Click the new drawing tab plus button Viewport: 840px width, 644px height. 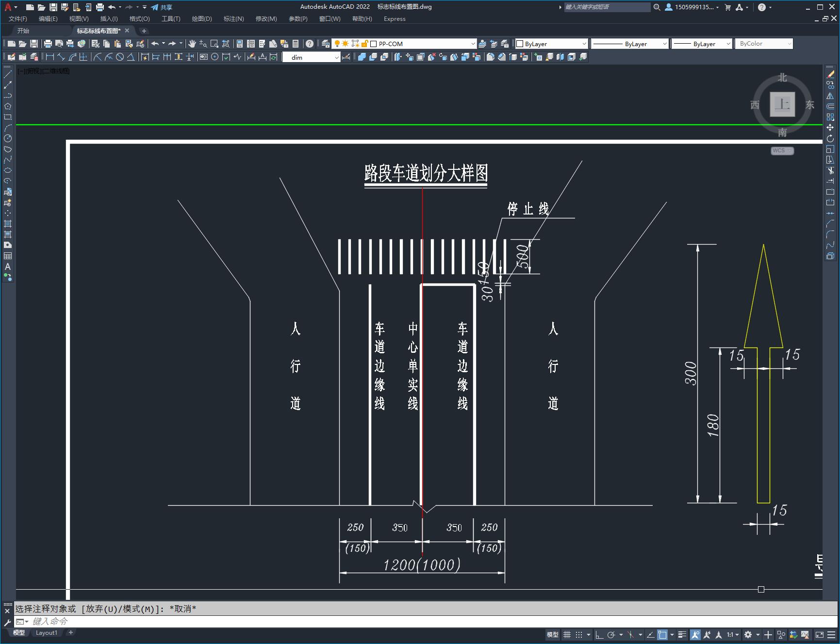(x=144, y=31)
